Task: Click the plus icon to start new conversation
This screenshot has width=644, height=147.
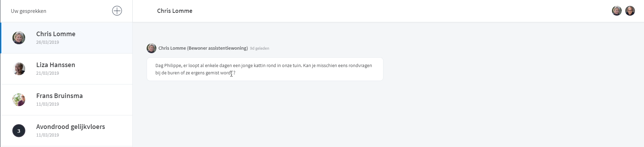Action: pyautogui.click(x=117, y=11)
